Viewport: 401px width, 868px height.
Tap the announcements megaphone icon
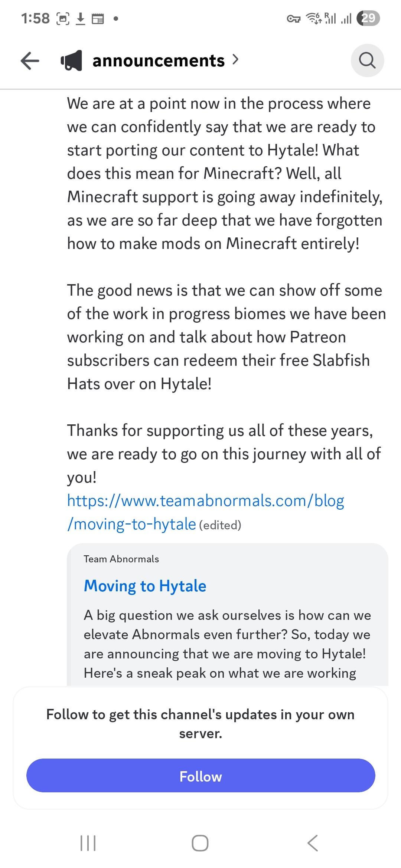71,60
